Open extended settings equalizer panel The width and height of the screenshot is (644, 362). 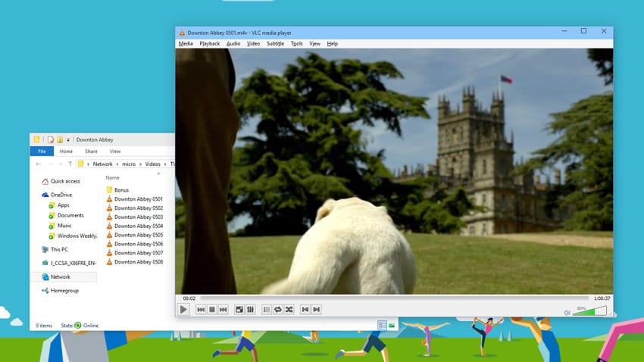tap(250, 310)
